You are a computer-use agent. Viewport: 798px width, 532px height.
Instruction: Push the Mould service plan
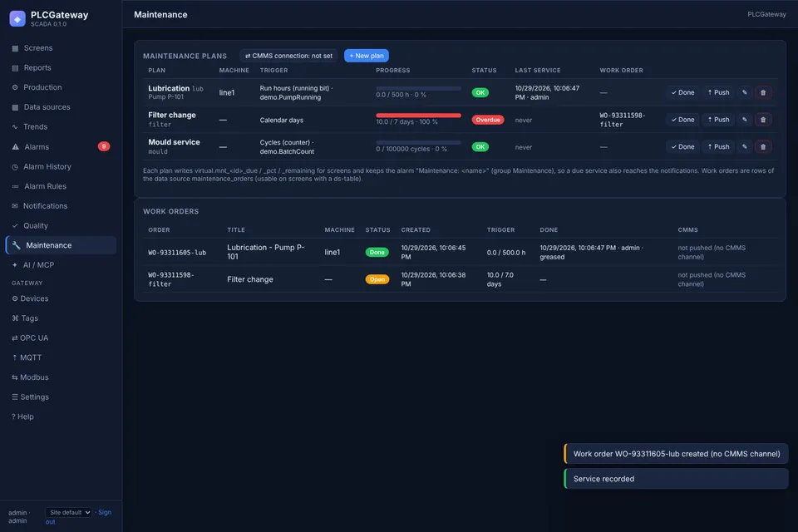tap(718, 146)
